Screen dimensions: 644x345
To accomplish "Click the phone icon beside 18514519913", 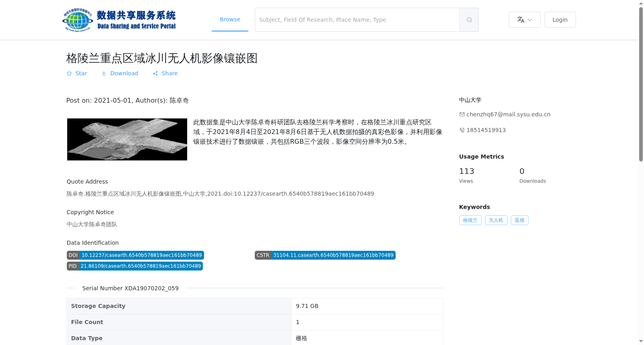I will coord(462,130).
